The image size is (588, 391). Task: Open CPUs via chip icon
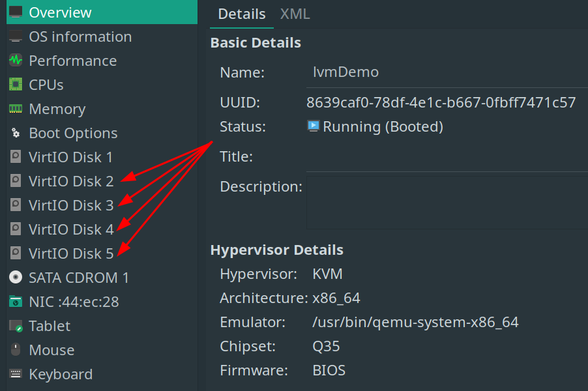[x=16, y=85]
